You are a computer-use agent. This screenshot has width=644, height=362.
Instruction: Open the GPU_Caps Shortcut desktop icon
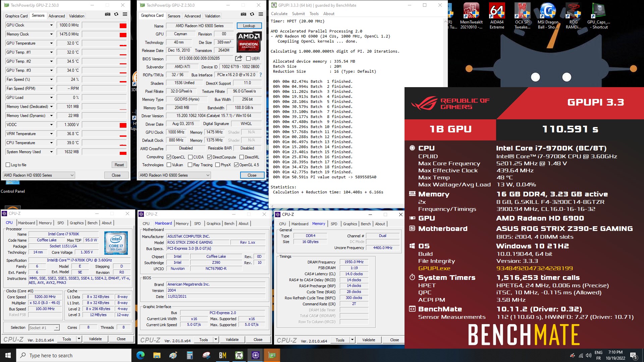[x=599, y=16]
